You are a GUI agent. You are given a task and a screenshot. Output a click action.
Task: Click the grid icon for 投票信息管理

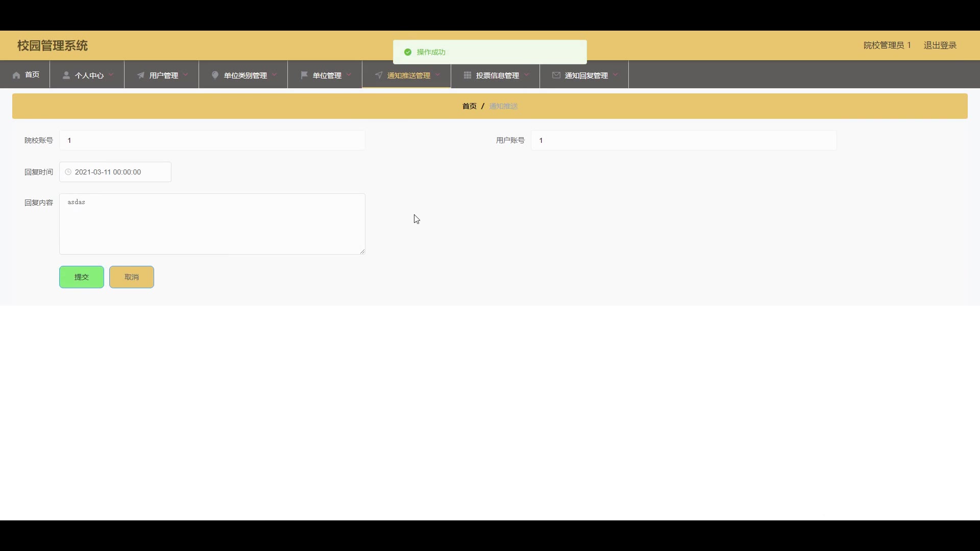pos(467,75)
